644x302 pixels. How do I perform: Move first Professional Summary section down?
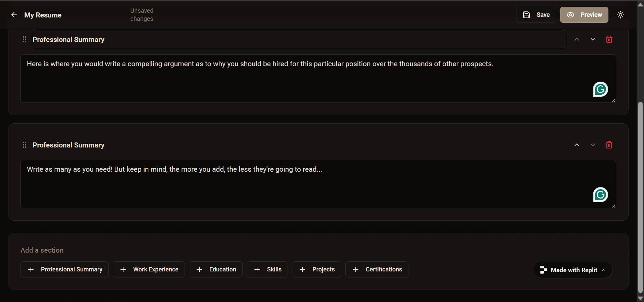coord(593,40)
